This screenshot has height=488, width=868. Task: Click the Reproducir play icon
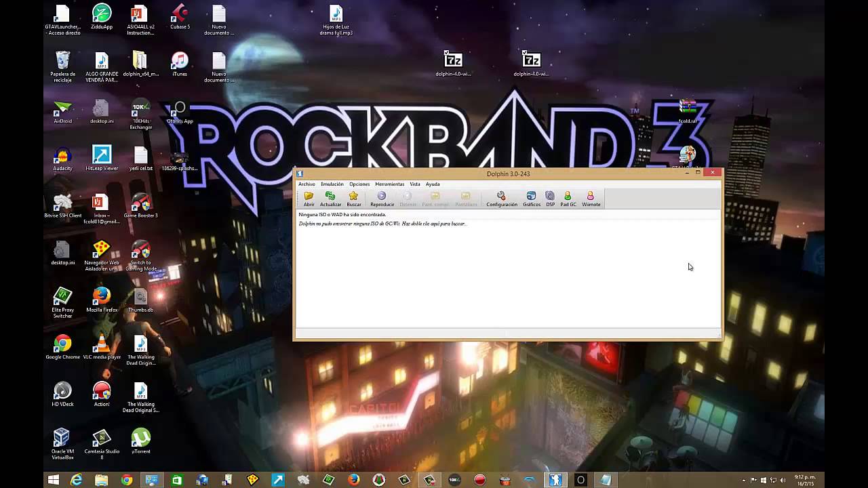click(382, 199)
